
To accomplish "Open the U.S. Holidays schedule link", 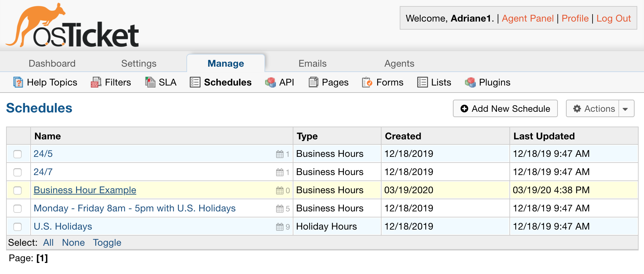I will tap(63, 227).
